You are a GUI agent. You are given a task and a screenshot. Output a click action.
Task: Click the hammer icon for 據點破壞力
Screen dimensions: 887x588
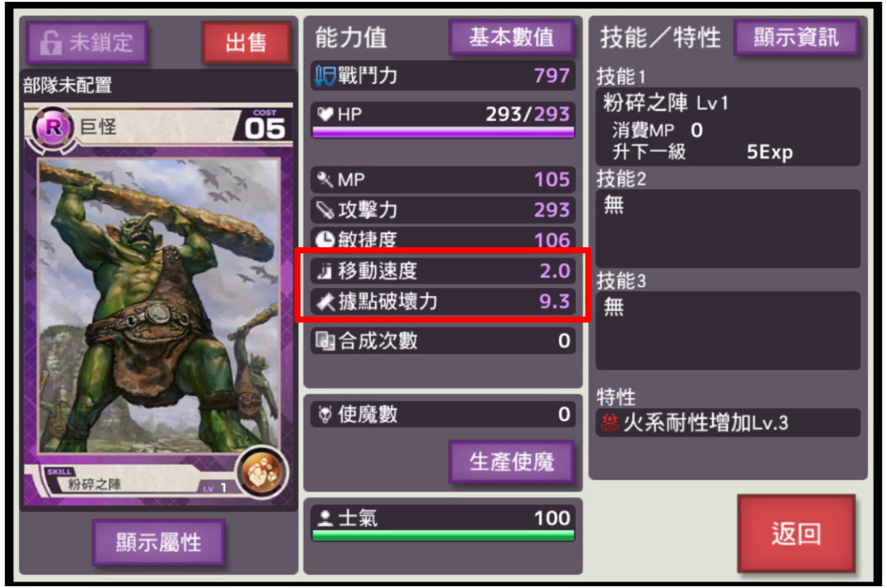pyautogui.click(x=325, y=302)
